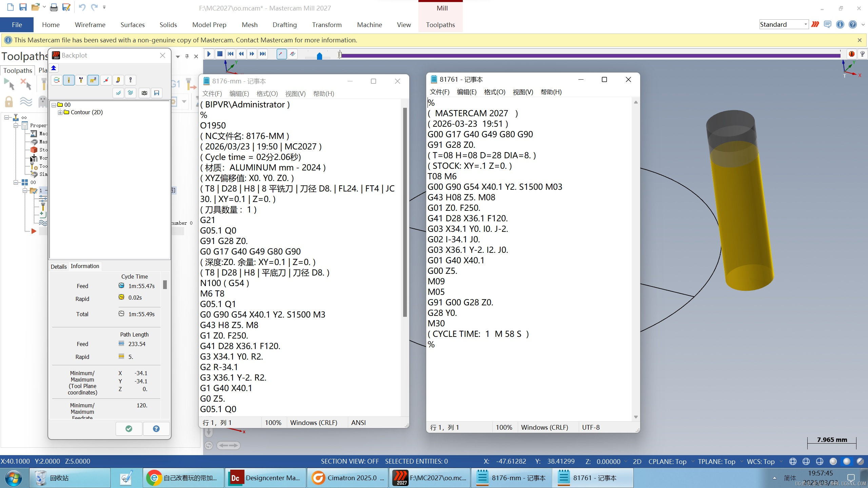
Task: Expand the Contour (2D) folder node
Action: pyautogui.click(x=60, y=113)
